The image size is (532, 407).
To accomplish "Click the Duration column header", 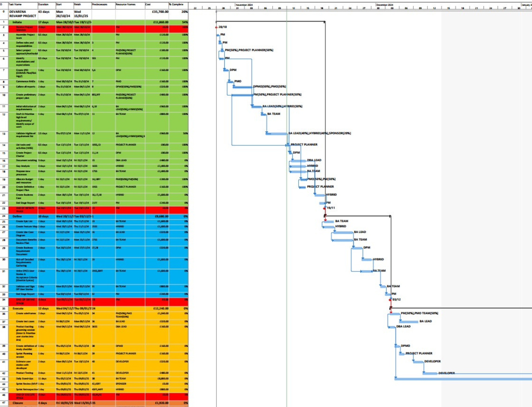I will click(x=46, y=4).
